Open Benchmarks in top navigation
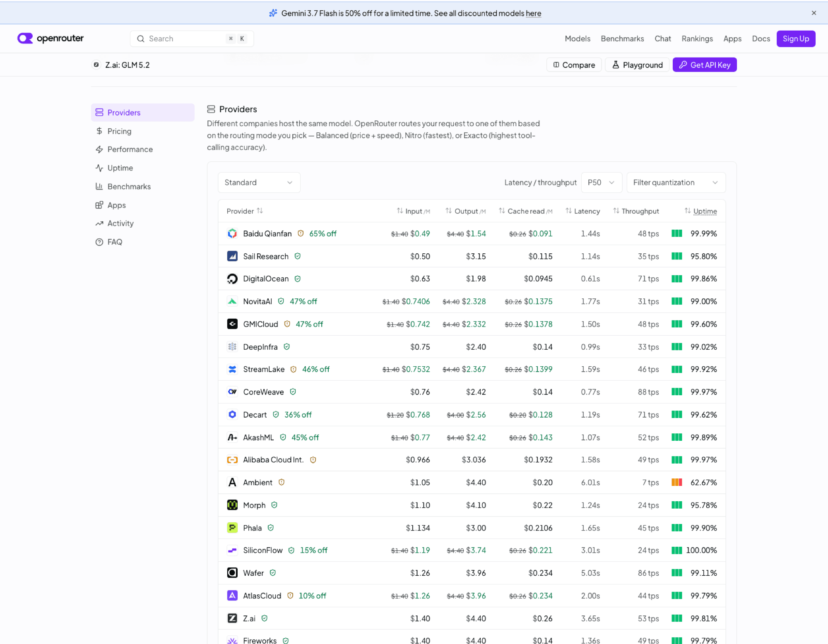Viewport: 828px width, 644px height. point(622,38)
